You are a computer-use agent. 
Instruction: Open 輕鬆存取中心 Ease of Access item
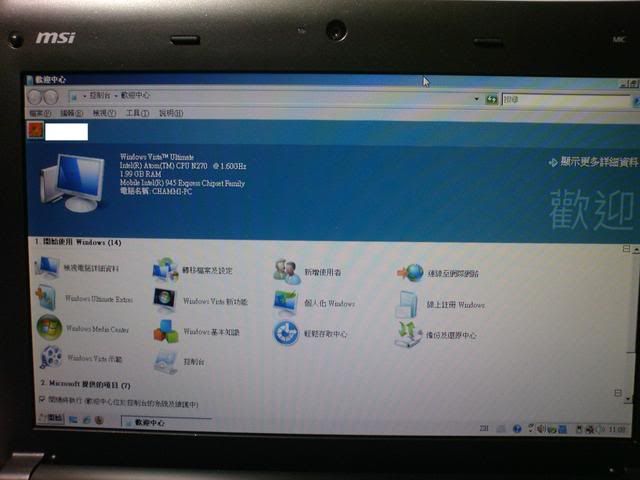pos(310,333)
